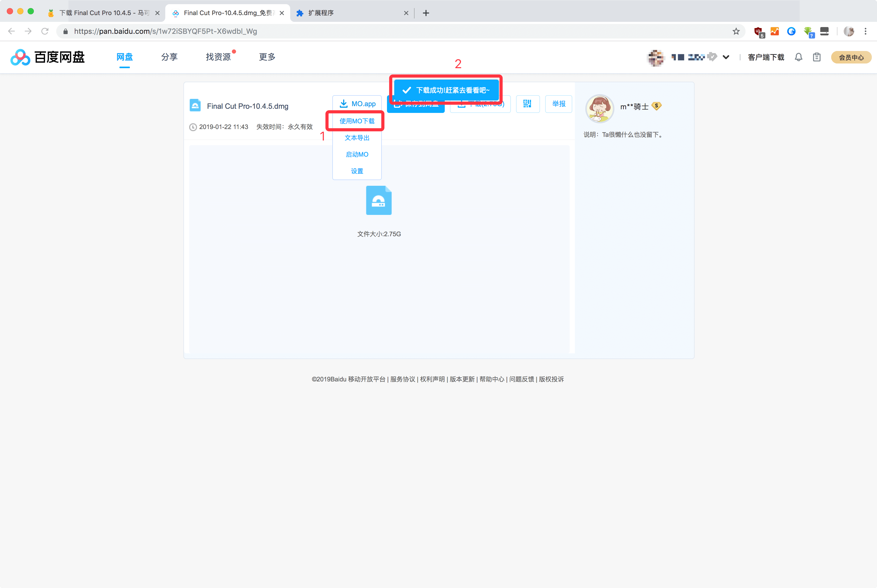Open 权利声明 footer link
Screen dimensions: 877x588
432,379
